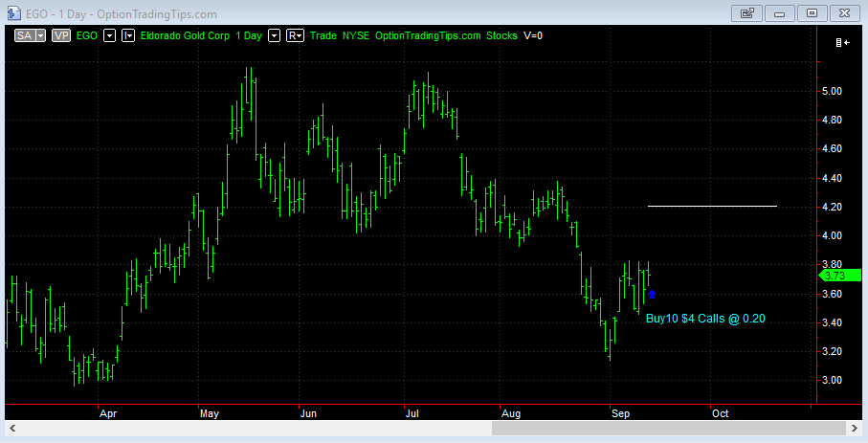The width and height of the screenshot is (868, 443).
Task: Click the 4.40 price axis label
Action: pyautogui.click(x=832, y=178)
